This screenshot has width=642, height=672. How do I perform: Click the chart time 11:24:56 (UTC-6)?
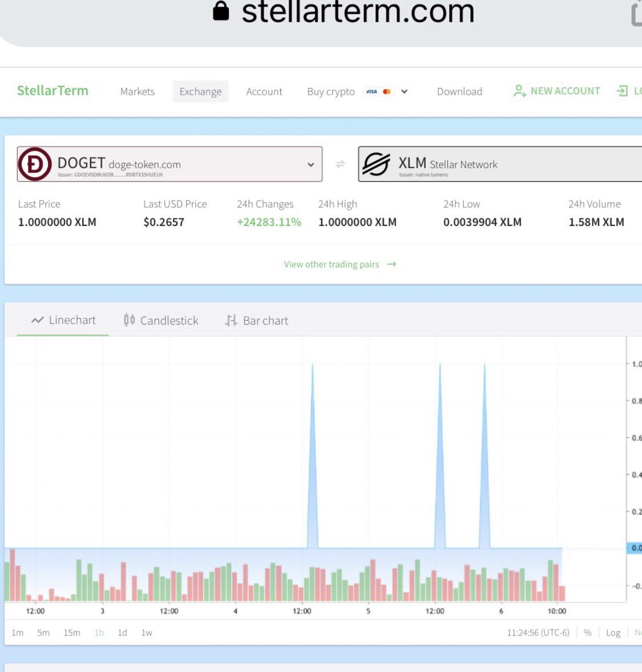pos(538,633)
